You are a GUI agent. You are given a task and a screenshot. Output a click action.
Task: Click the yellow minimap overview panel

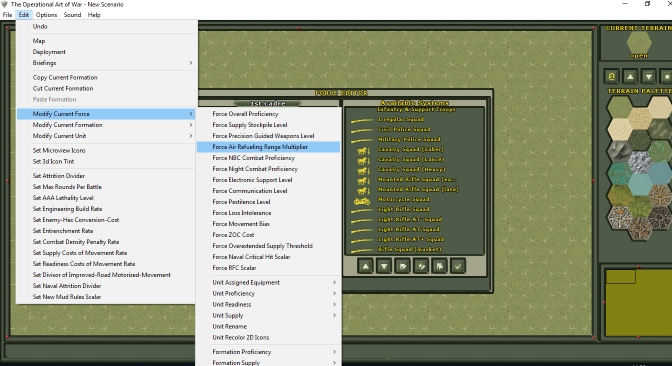639,303
